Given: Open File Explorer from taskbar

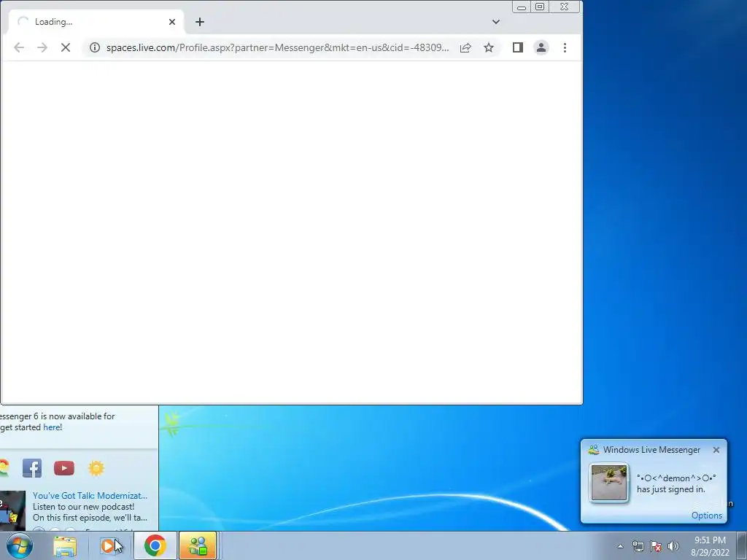Looking at the screenshot, I should click(65, 546).
